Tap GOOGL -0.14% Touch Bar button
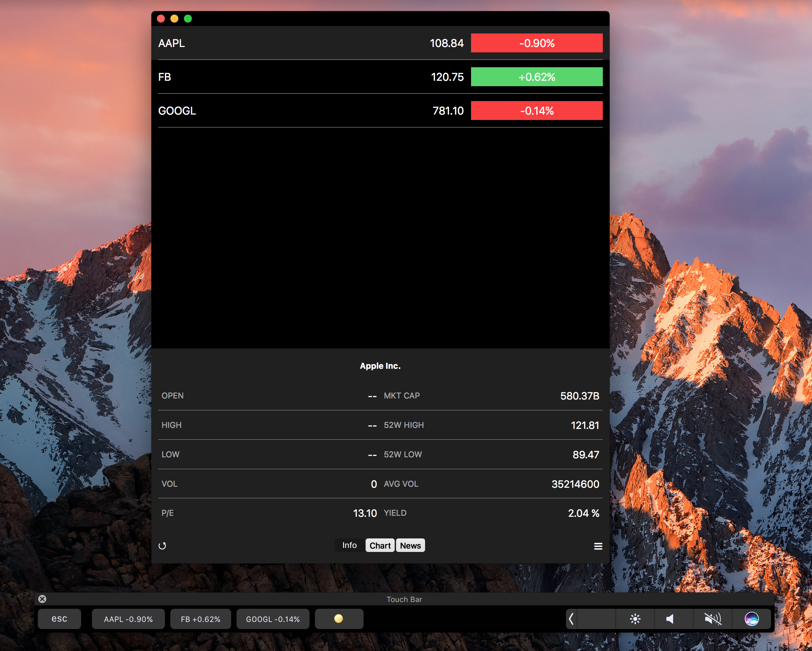 click(x=273, y=619)
